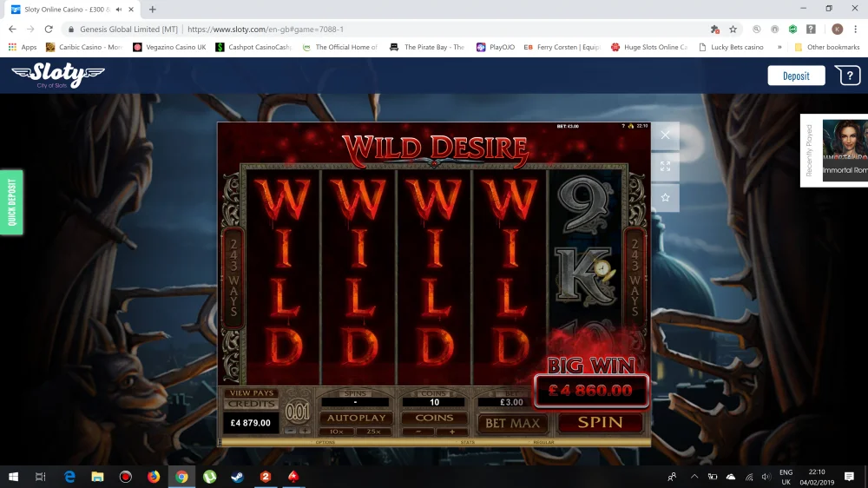Bookmark this page with the star
The width and height of the screenshot is (868, 488).
[733, 30]
